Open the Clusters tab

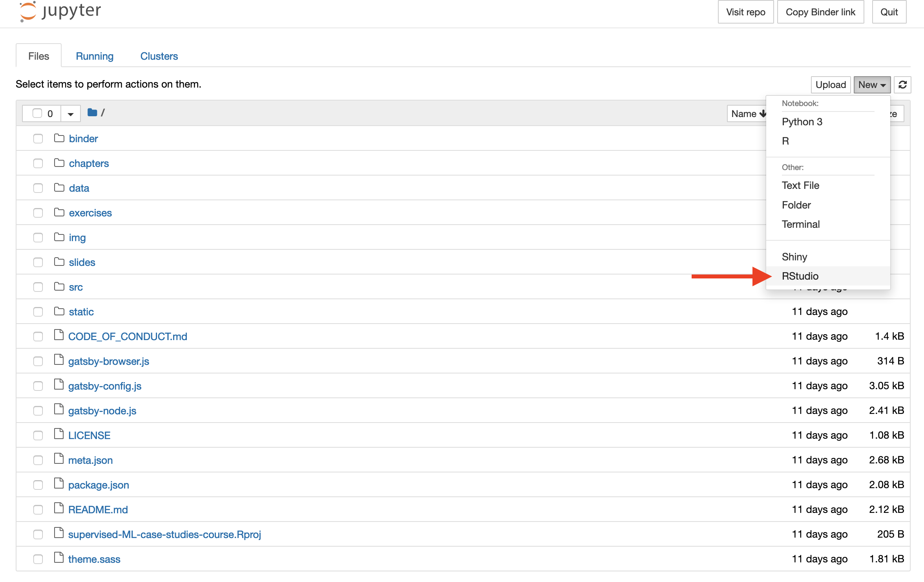click(x=159, y=56)
